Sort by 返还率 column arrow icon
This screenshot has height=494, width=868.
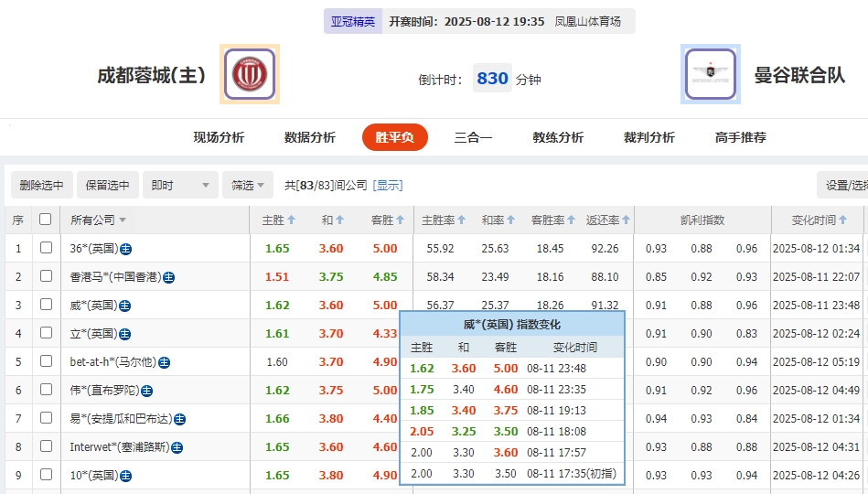coord(627,220)
